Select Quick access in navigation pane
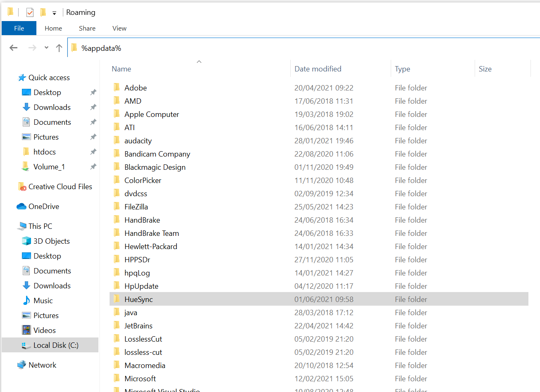Image resolution: width=540 pixels, height=392 pixels. coord(49,78)
